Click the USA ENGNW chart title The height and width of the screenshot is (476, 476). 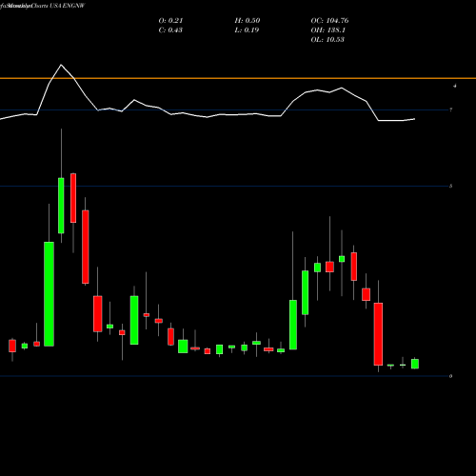[68, 6]
